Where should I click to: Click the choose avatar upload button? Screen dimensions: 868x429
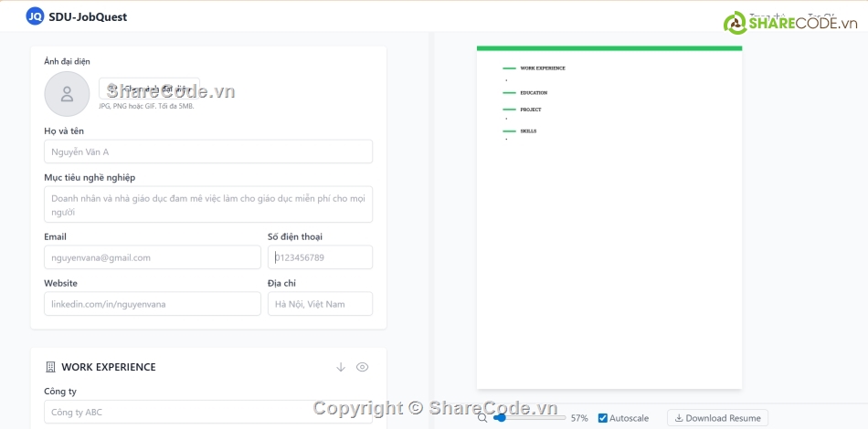click(x=149, y=89)
